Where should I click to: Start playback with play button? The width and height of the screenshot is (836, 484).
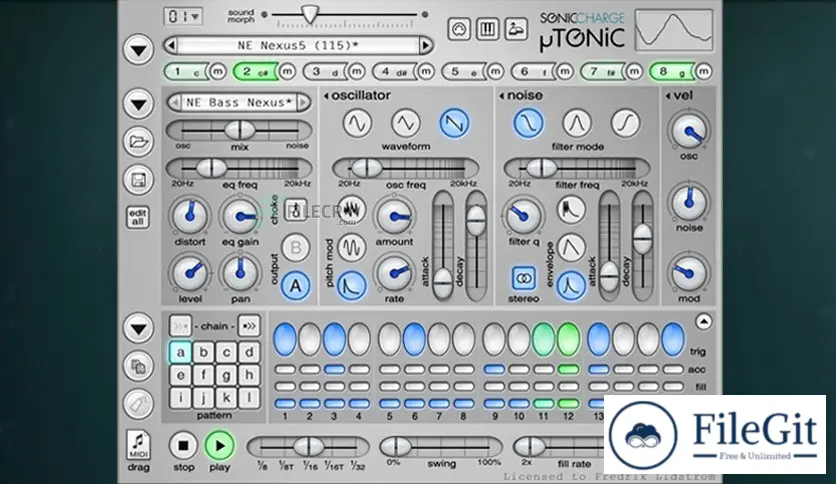point(220,445)
